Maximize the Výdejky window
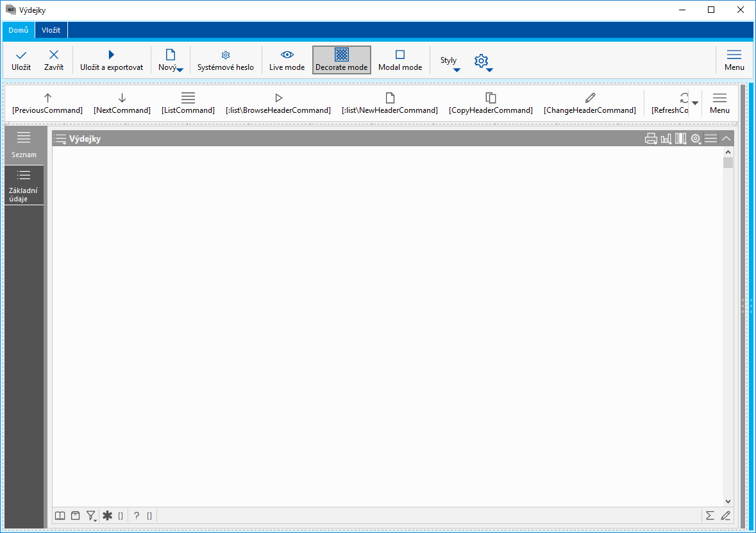This screenshot has width=756, height=533. 710,10
